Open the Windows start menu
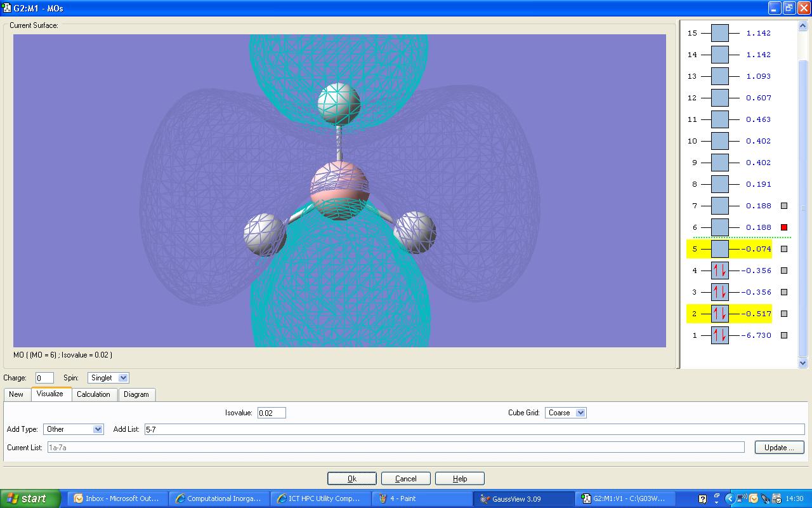This screenshot has height=508, width=812. click(30, 498)
